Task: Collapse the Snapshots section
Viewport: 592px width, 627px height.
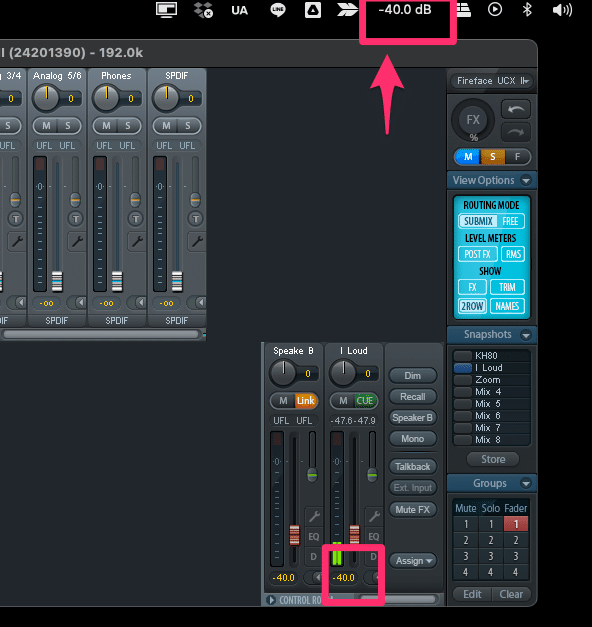Action: (x=526, y=335)
